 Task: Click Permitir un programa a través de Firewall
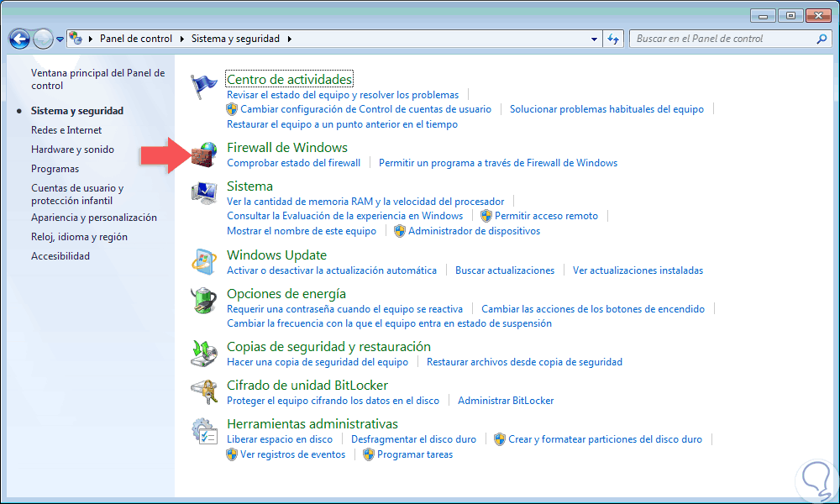click(x=498, y=163)
